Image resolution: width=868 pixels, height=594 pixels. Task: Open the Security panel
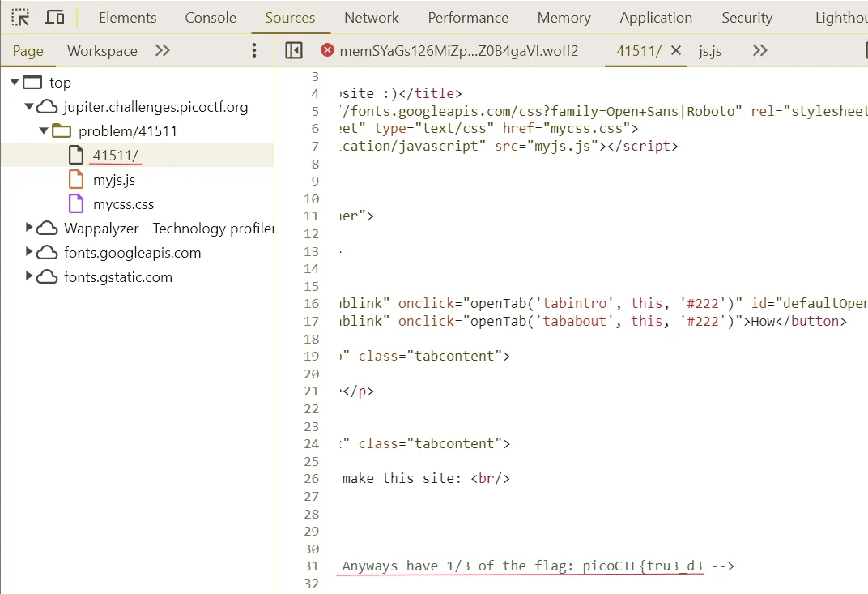[x=747, y=18]
